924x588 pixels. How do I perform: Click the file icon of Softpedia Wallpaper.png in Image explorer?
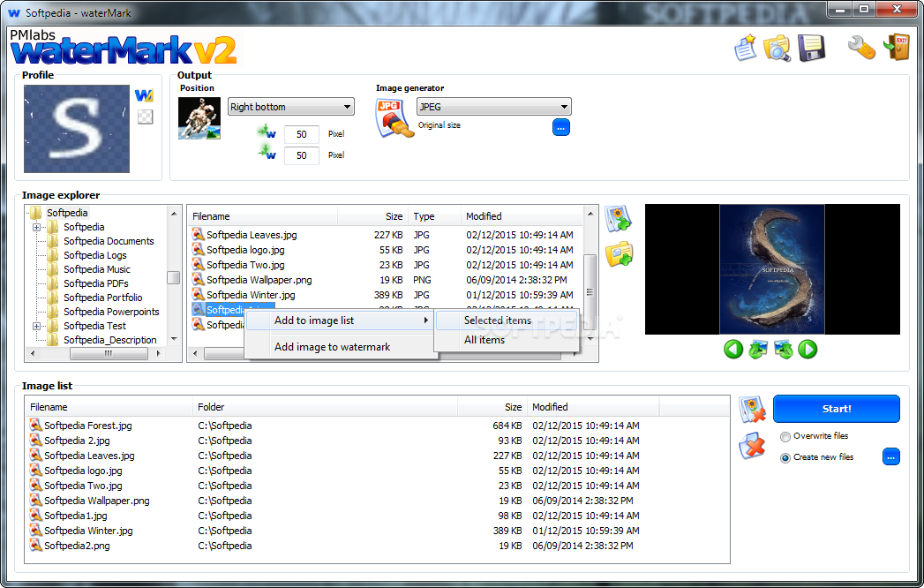tap(198, 280)
